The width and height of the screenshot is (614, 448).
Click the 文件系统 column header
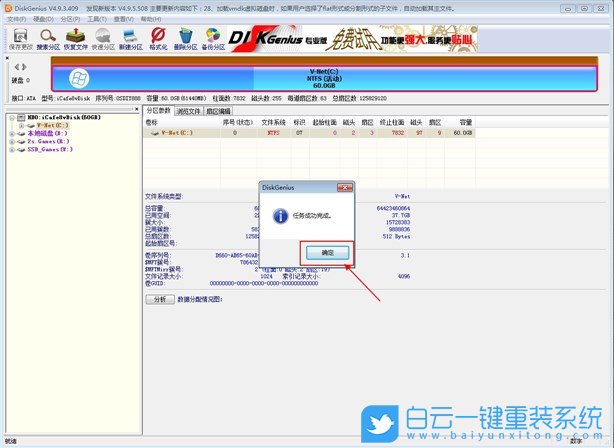click(273, 123)
